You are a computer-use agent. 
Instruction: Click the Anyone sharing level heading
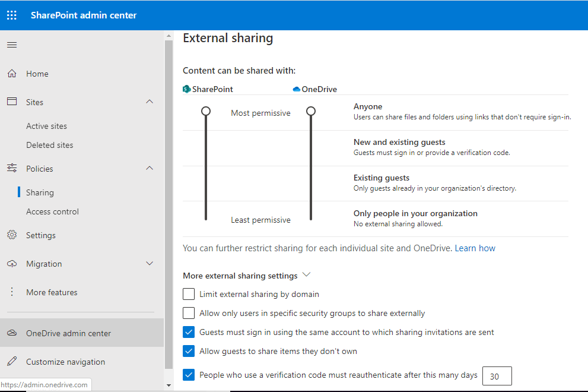[368, 107]
